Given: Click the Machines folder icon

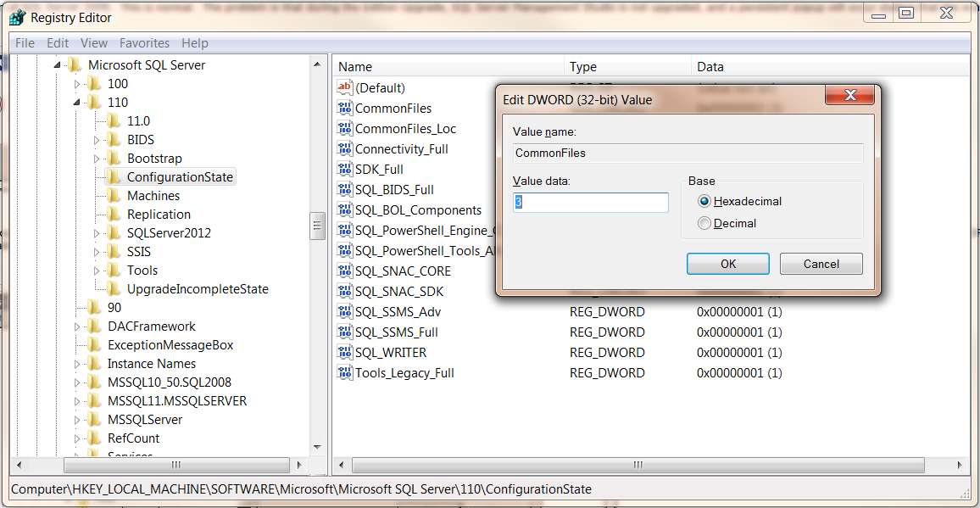Looking at the screenshot, I should pos(113,196).
